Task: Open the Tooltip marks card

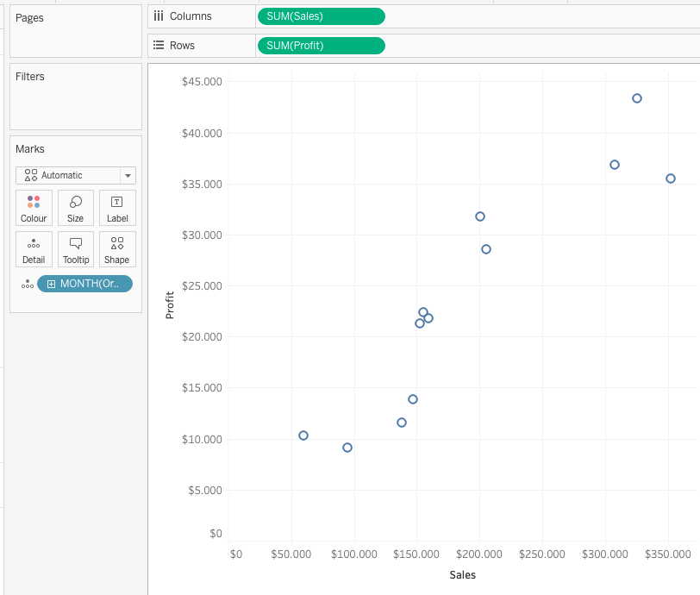Action: [x=76, y=249]
